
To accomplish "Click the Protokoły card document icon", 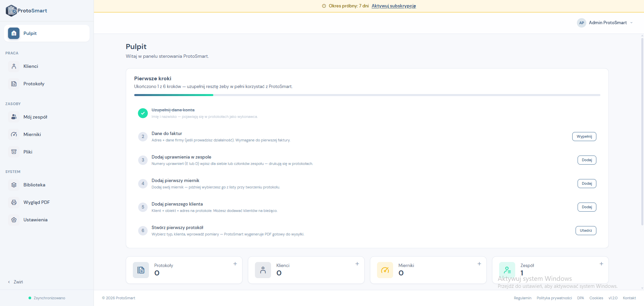I will click(x=141, y=270).
